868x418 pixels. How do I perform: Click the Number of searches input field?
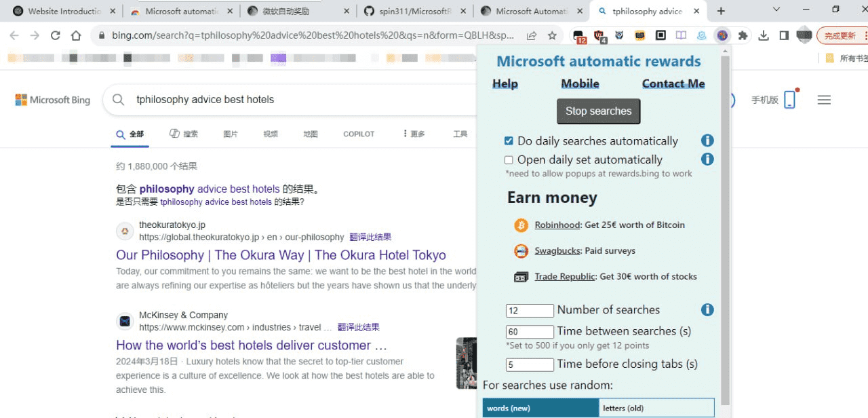click(530, 311)
